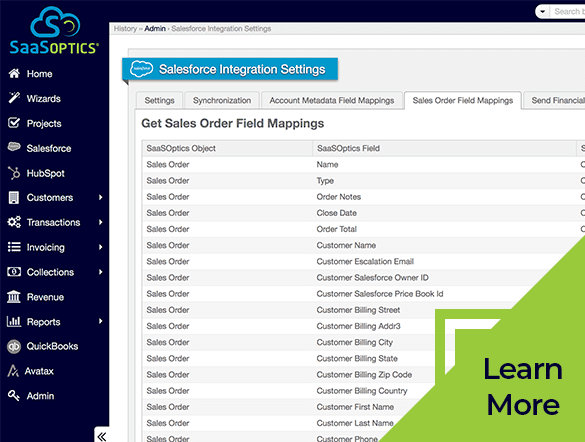Go to Home in sidebar

coord(39,74)
